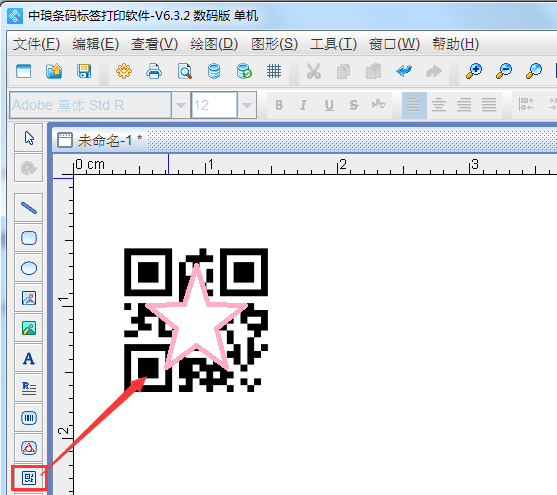The width and height of the screenshot is (557, 495).
Task: Zoom out with minus magnifier
Action: pos(503,71)
